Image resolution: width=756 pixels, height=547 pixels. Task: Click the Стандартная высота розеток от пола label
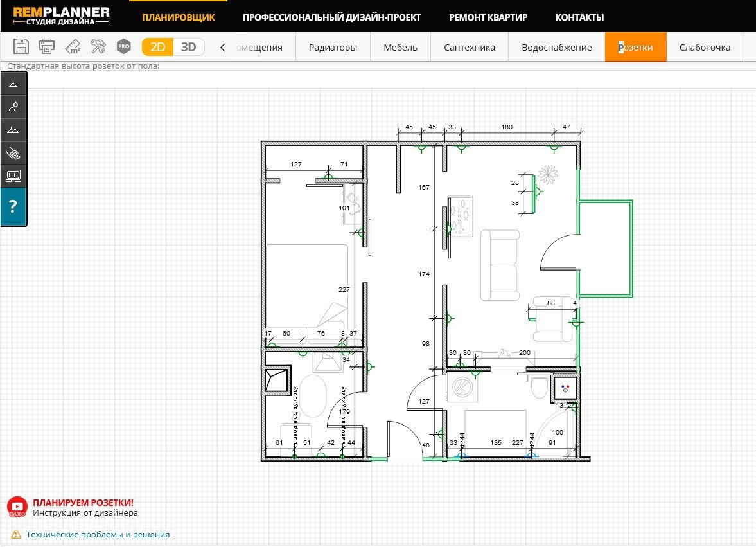[84, 66]
